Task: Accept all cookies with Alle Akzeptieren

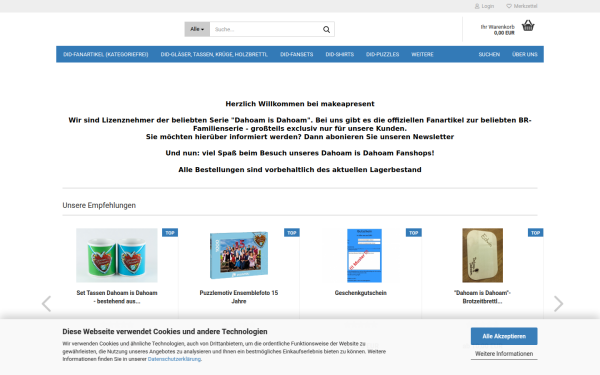Action: pos(504,336)
